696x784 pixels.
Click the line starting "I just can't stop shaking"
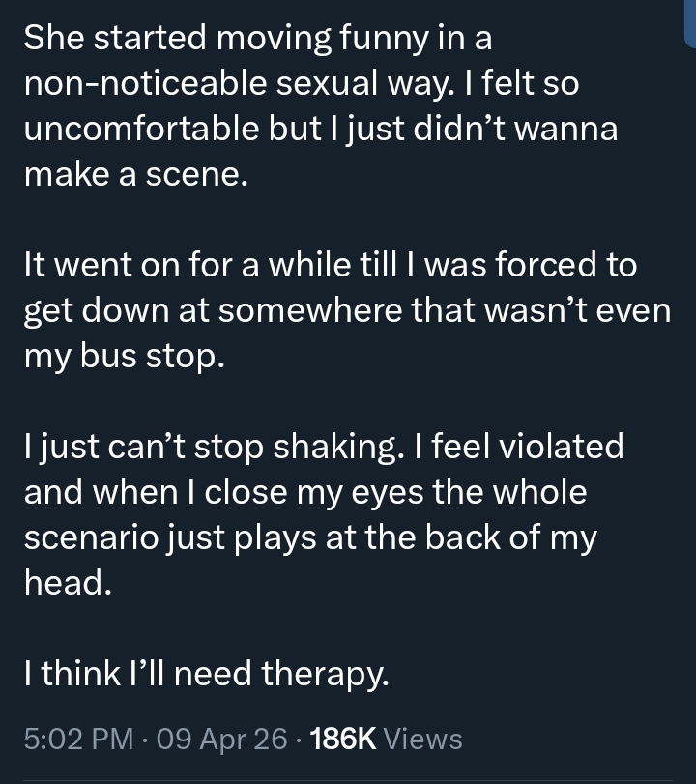(324, 447)
